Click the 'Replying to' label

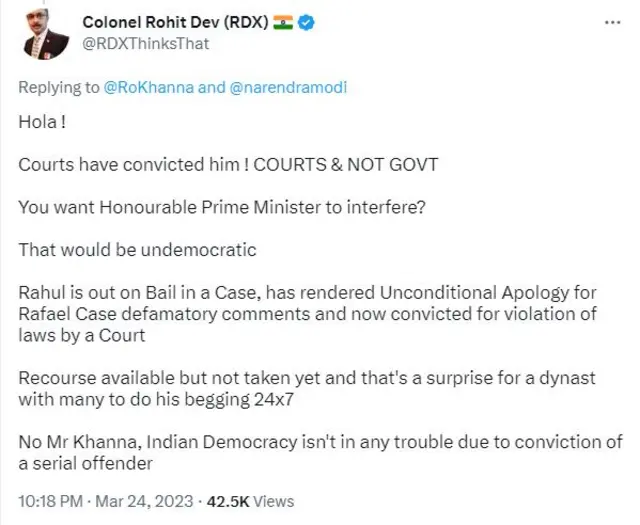point(59,88)
